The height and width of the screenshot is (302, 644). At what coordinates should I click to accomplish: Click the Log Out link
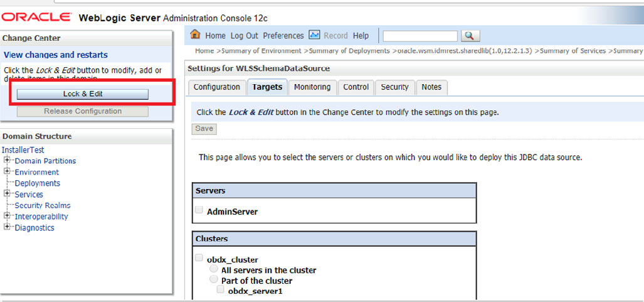244,36
